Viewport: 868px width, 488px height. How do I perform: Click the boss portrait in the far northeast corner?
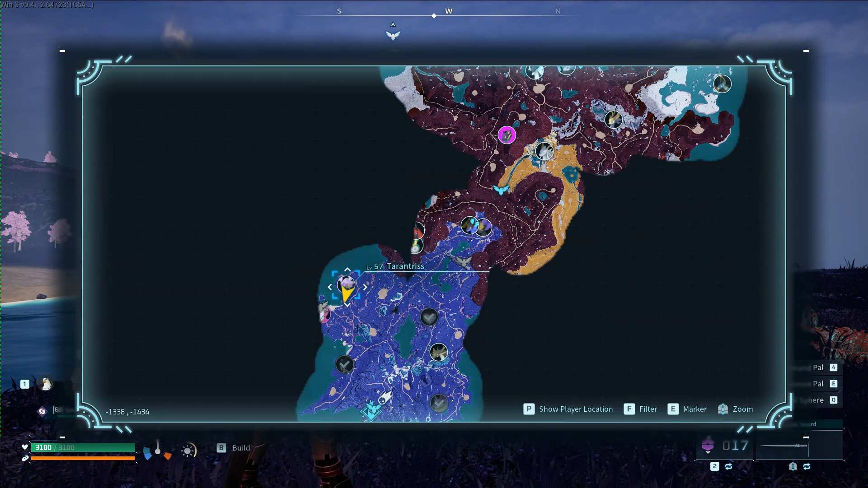(x=722, y=84)
